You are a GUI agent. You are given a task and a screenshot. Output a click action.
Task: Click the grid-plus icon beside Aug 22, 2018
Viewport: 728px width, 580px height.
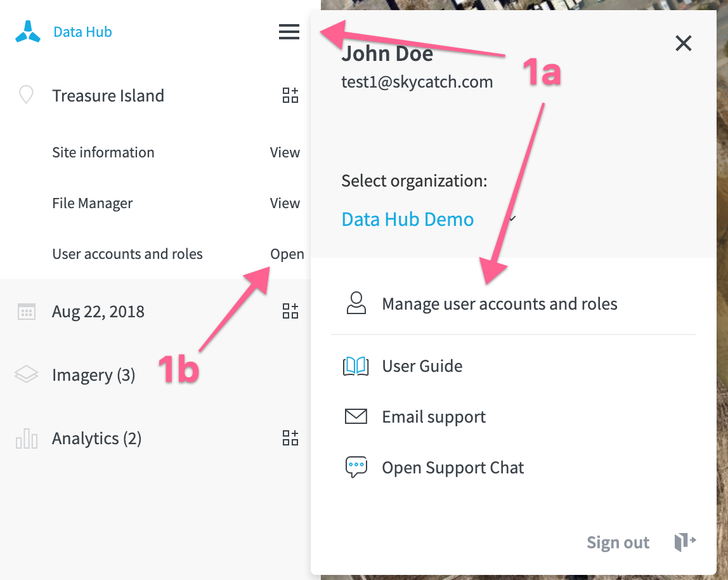(x=290, y=311)
